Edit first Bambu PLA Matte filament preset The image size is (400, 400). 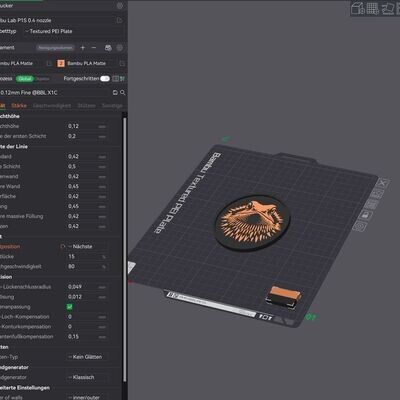(x=49, y=63)
